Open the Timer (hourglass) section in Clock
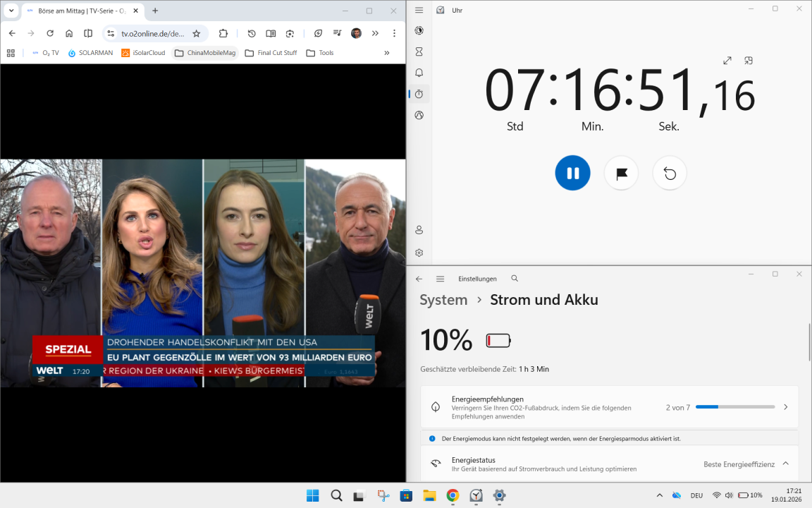This screenshot has width=812, height=508. click(419, 52)
